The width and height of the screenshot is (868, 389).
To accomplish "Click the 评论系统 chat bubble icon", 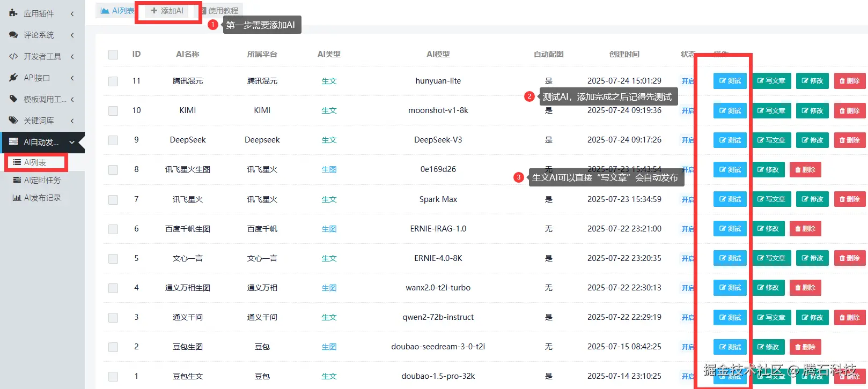I will 13,35.
